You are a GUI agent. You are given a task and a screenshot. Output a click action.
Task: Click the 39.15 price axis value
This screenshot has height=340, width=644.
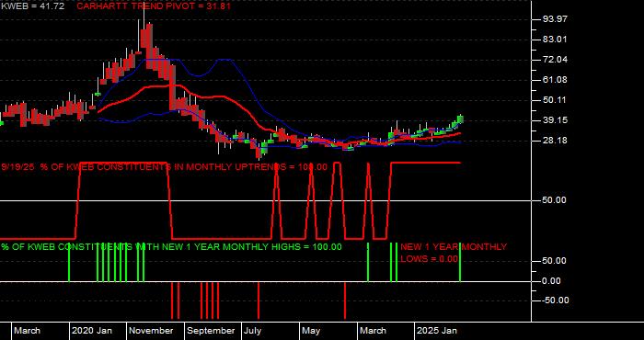pos(555,120)
